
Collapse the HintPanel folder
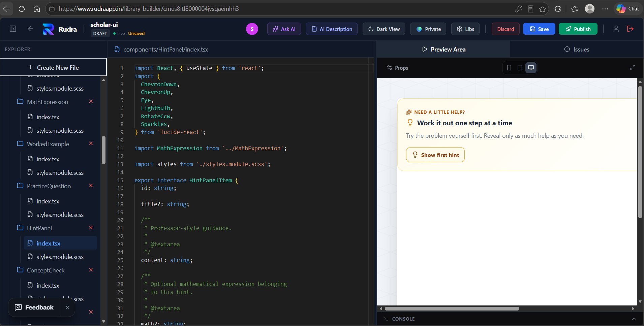(39, 228)
